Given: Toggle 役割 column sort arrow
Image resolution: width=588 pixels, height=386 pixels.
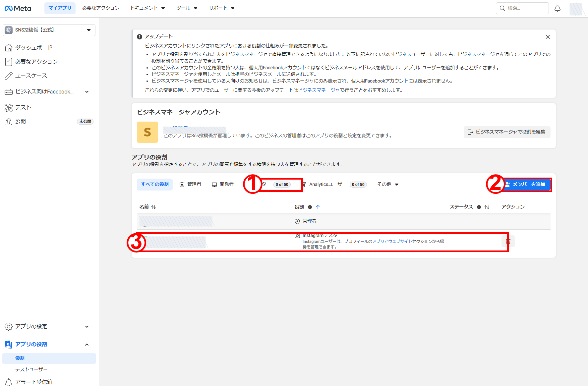Looking at the screenshot, I should 318,207.
